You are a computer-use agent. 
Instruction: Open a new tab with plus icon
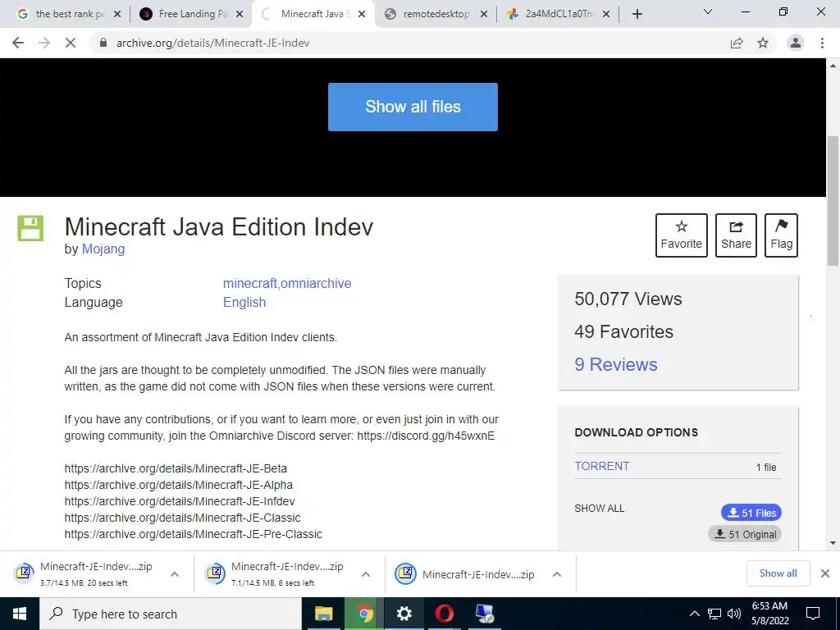637,14
